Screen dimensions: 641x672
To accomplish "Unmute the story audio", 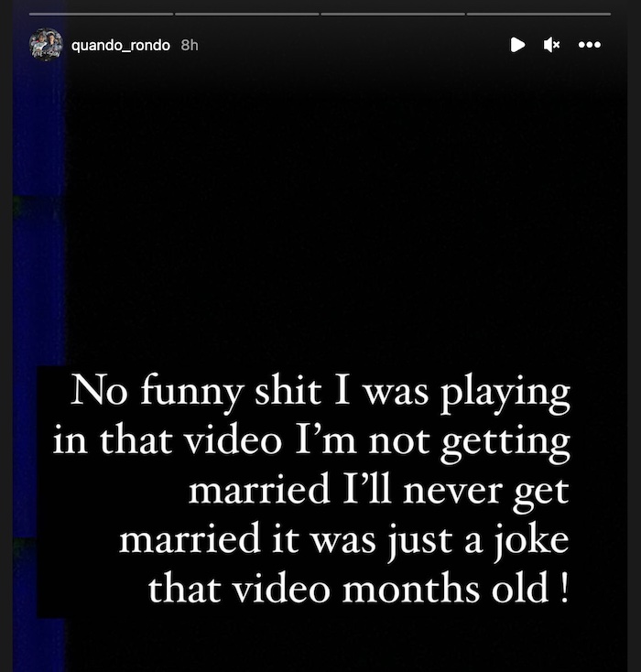I will tap(551, 45).
